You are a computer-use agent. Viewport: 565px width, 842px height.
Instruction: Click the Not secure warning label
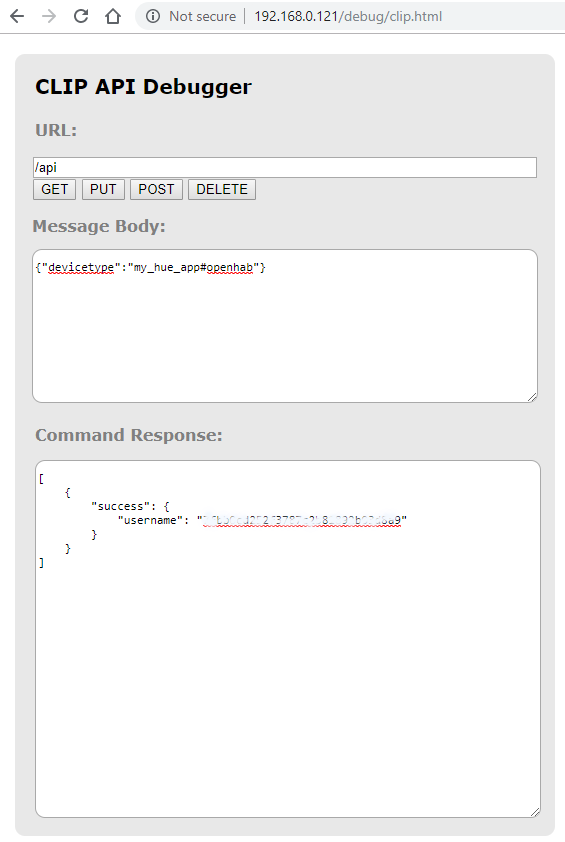point(202,17)
